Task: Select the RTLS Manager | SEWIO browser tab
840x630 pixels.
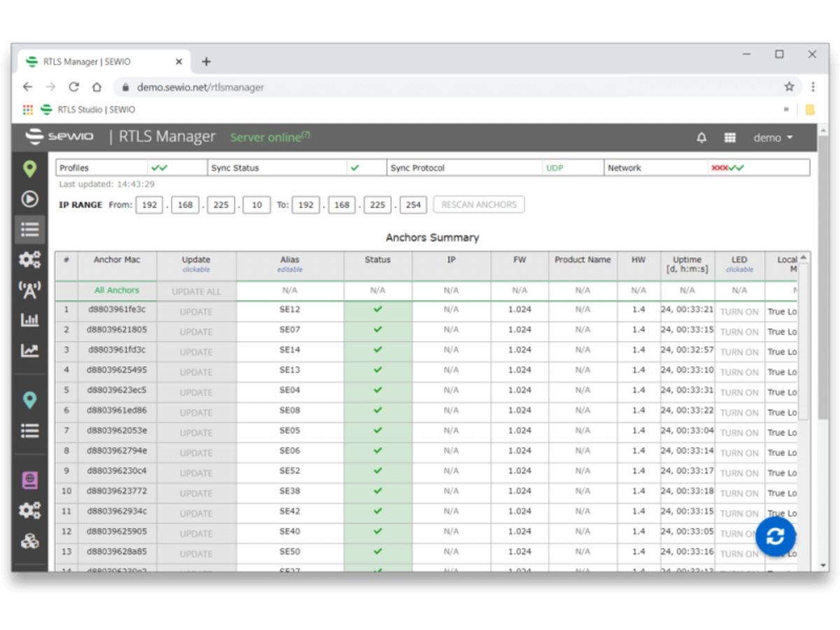Action: [x=104, y=62]
